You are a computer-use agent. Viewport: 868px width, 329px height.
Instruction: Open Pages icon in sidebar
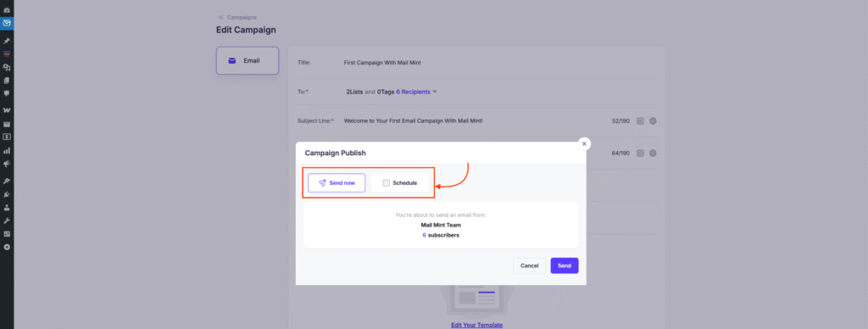tap(7, 81)
